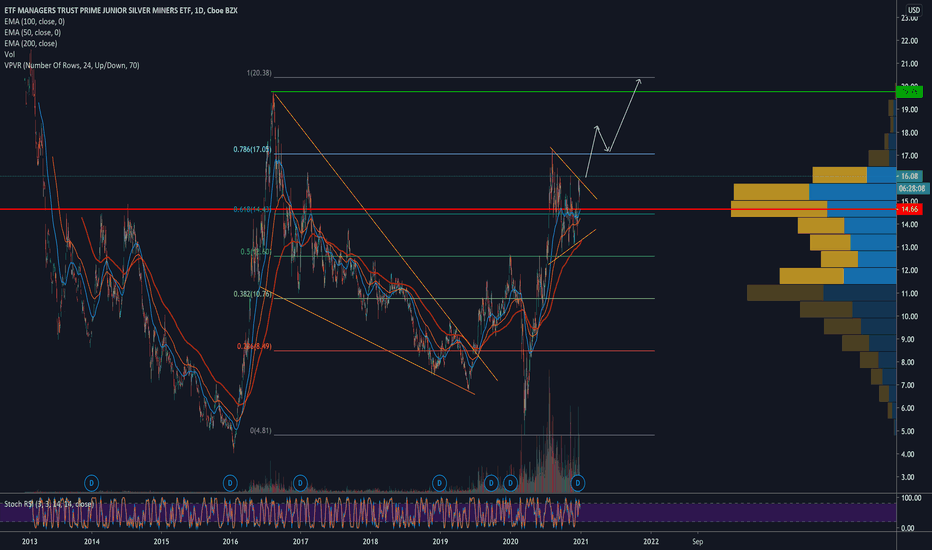
Task: Select the EMA (50, close, 0) legend
Action: (x=33, y=32)
